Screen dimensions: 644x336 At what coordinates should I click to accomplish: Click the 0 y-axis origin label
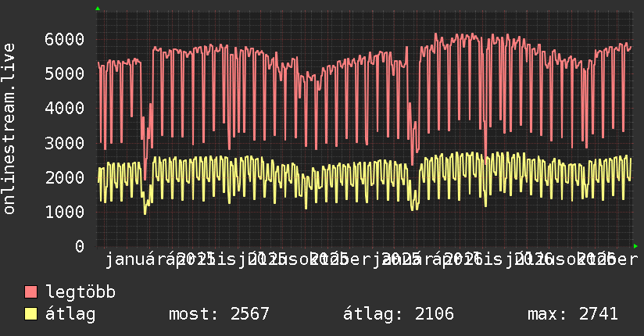coord(80,246)
